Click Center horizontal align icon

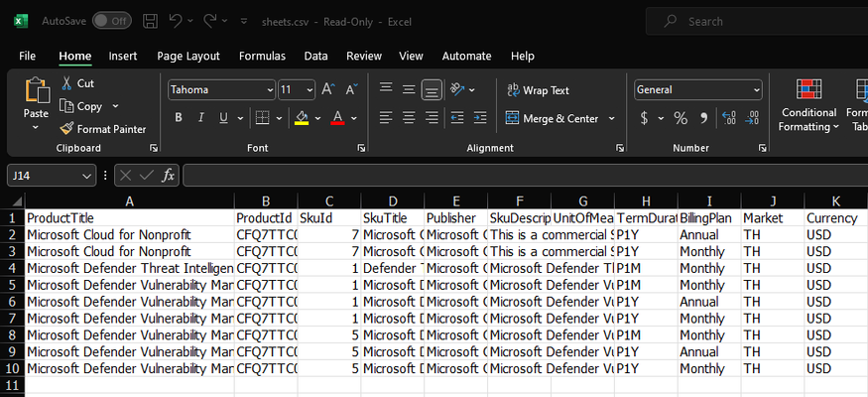coord(409,118)
